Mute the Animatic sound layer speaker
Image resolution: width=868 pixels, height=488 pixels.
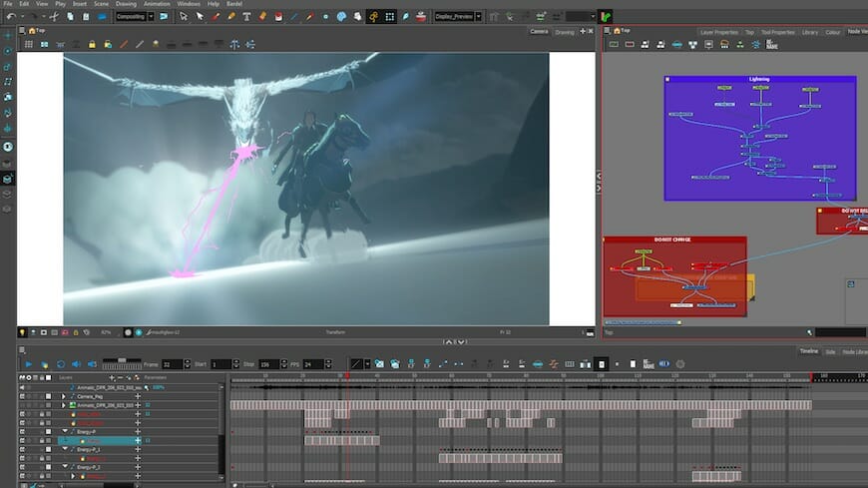click(x=22, y=388)
